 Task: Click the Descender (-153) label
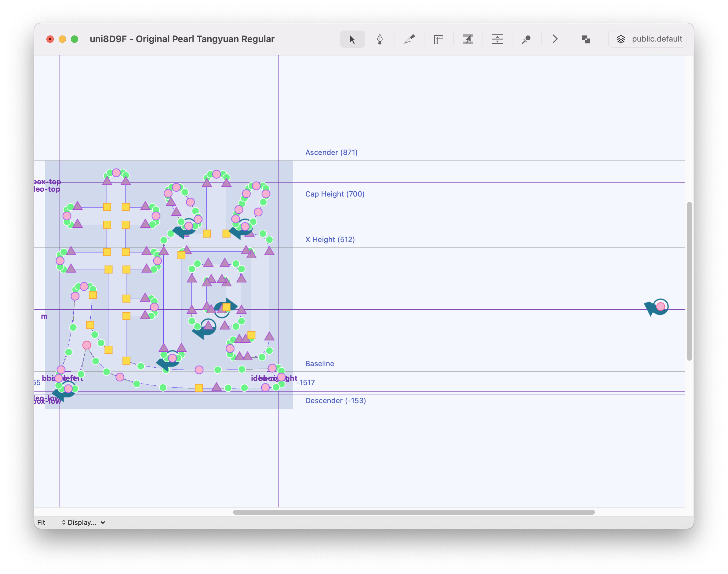click(336, 401)
